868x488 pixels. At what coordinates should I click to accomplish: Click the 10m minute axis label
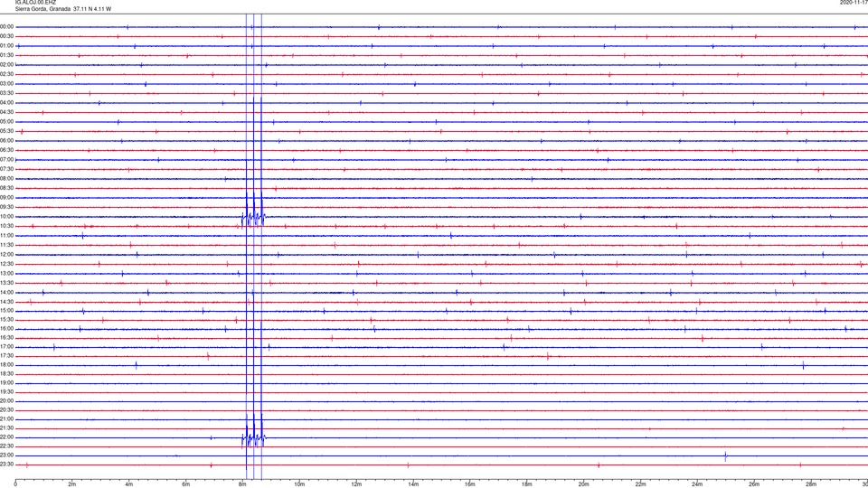tap(299, 484)
